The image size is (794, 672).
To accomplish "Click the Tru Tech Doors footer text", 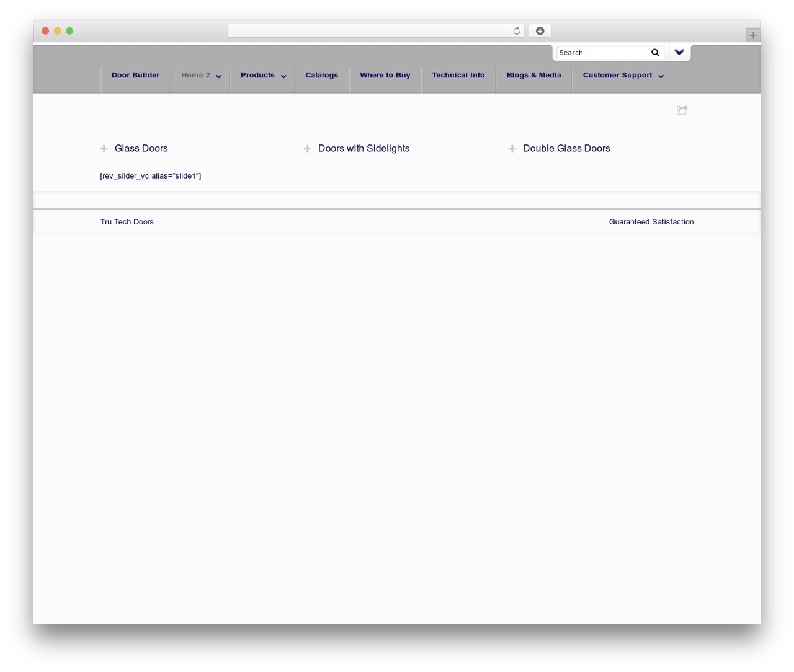I will click(127, 222).
